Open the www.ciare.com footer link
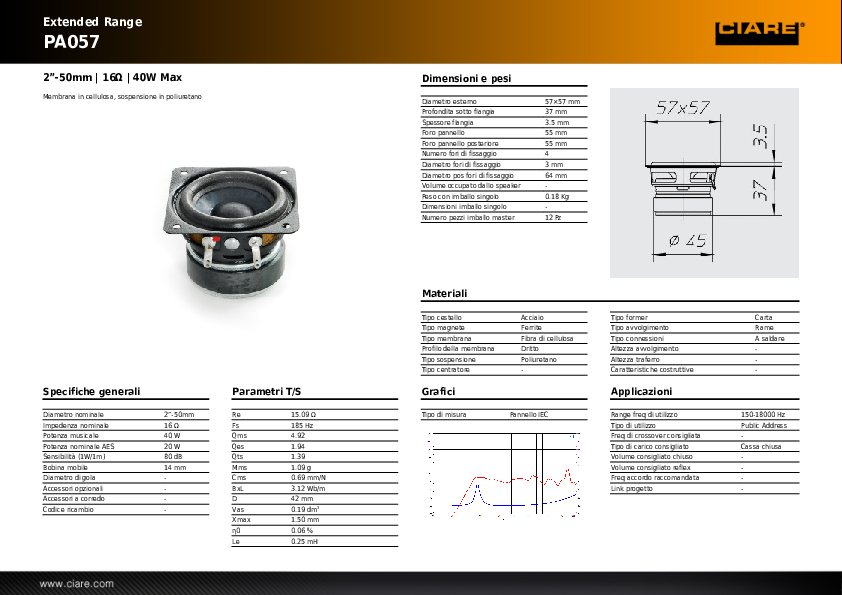The width and height of the screenshot is (842, 595). coord(76,584)
